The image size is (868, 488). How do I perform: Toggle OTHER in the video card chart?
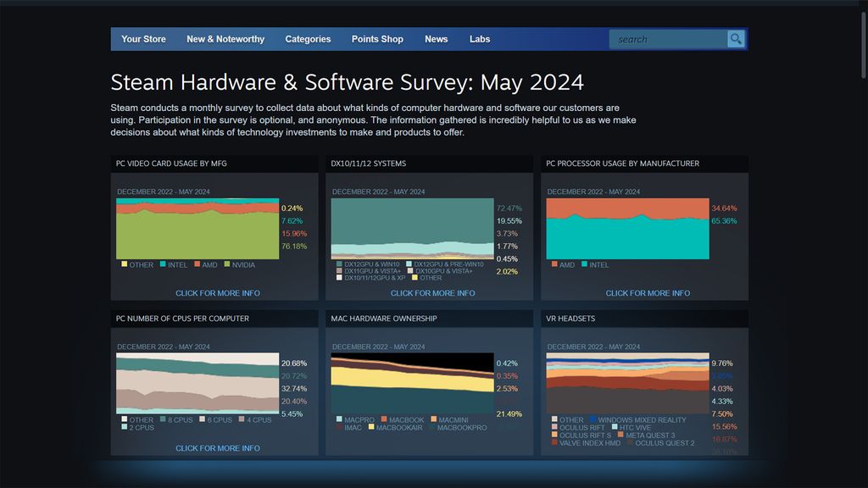pos(125,264)
